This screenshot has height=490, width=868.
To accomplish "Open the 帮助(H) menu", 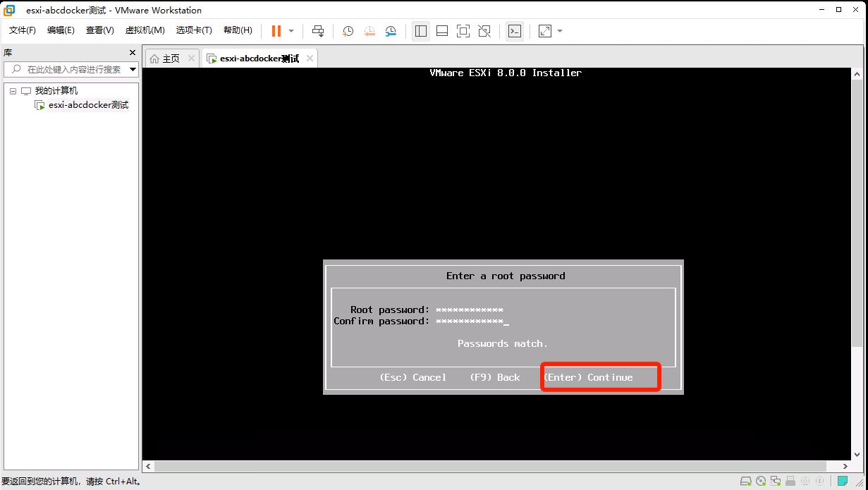I will (238, 30).
